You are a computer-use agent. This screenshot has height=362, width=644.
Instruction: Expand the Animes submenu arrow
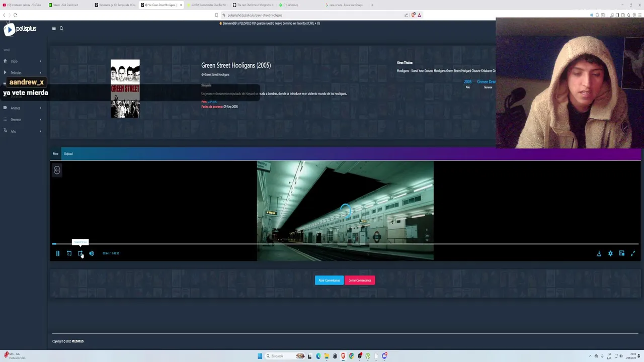click(40, 108)
